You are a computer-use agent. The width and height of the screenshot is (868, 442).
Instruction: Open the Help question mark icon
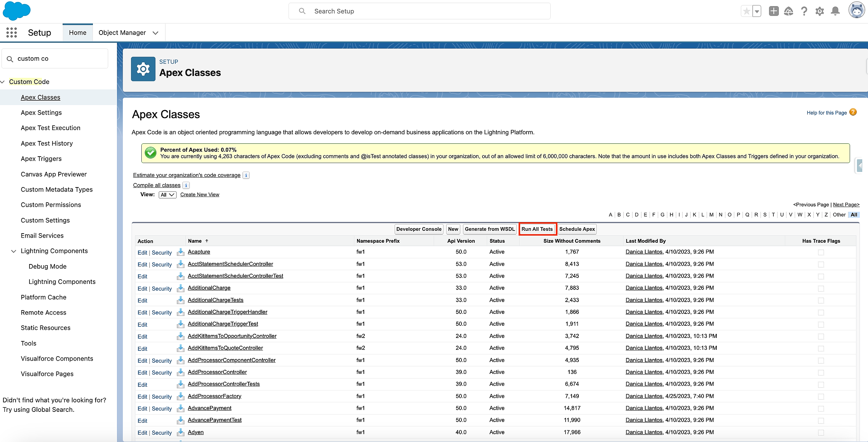pyautogui.click(x=804, y=11)
